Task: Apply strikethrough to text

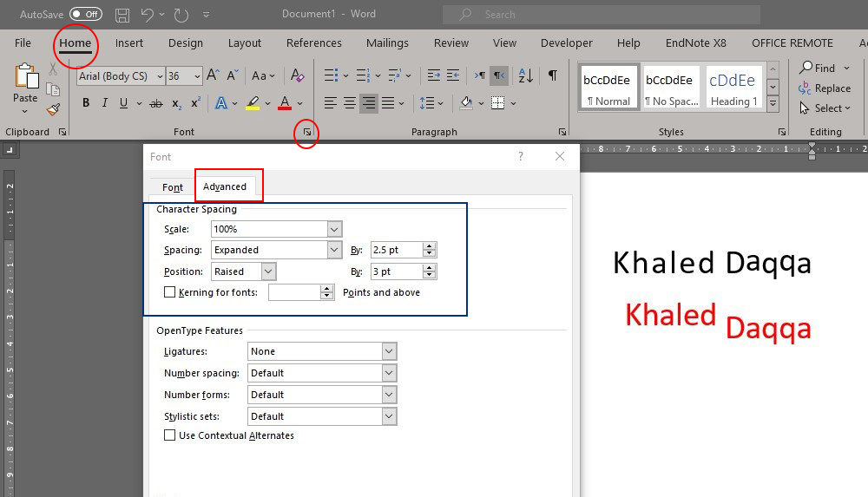Action: 156,103
